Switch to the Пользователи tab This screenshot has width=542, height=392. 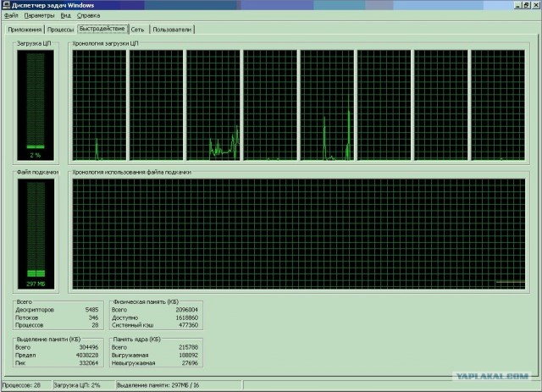click(172, 30)
